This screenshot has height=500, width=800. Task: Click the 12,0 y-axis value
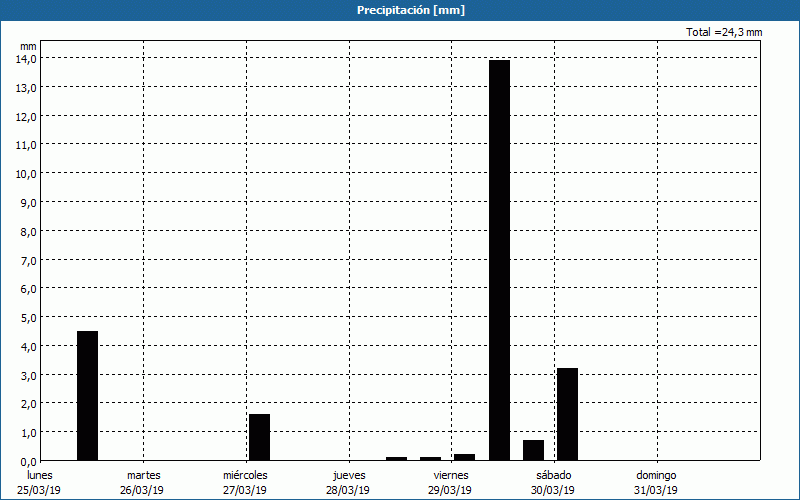pyautogui.click(x=26, y=116)
